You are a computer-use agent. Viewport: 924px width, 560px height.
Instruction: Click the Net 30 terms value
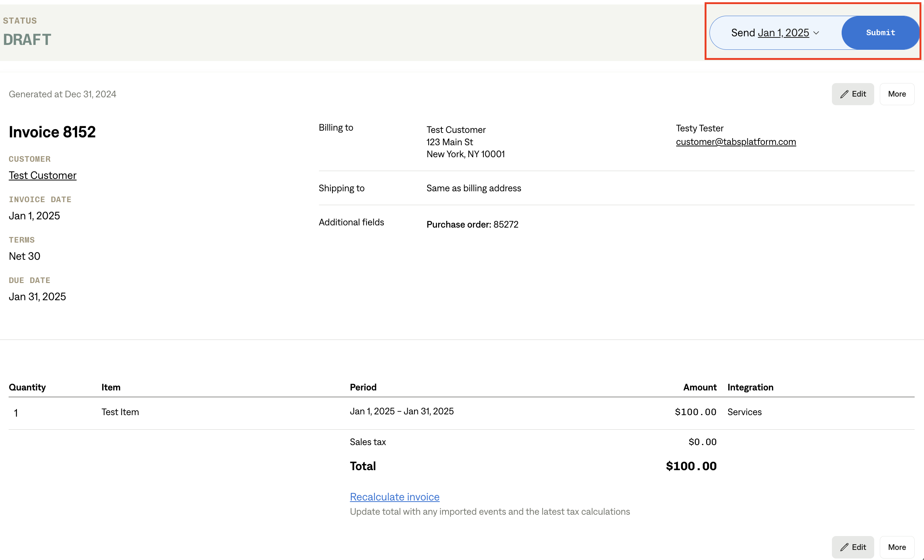pos(24,256)
